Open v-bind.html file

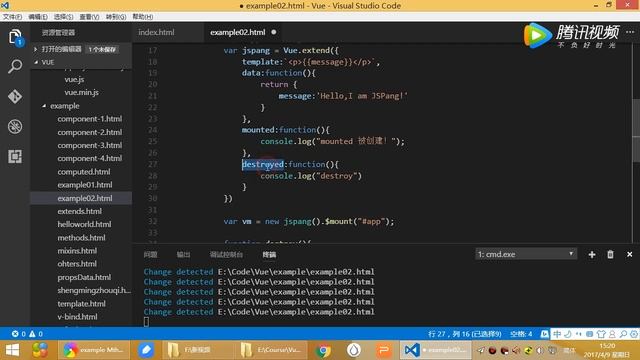click(x=77, y=317)
